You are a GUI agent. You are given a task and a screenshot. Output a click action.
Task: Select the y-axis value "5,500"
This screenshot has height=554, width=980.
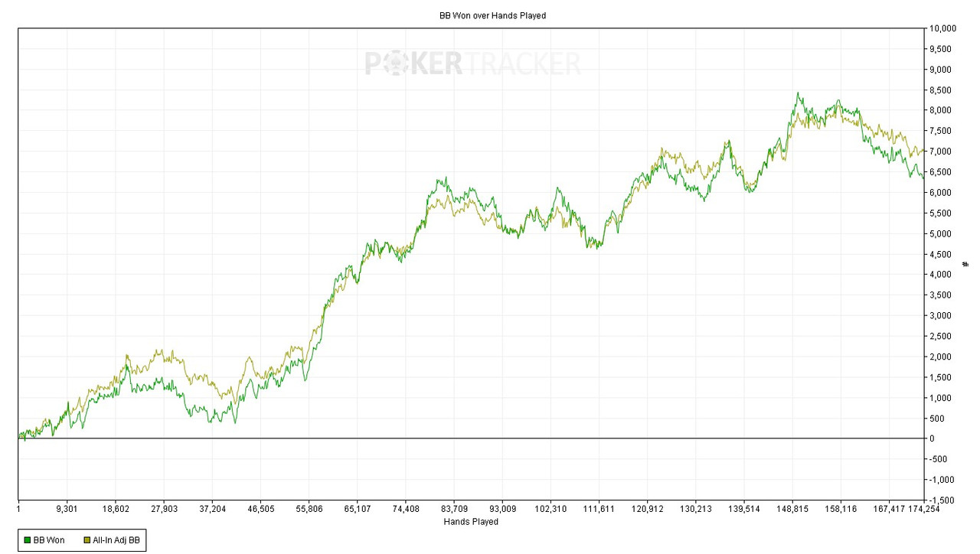coord(940,213)
